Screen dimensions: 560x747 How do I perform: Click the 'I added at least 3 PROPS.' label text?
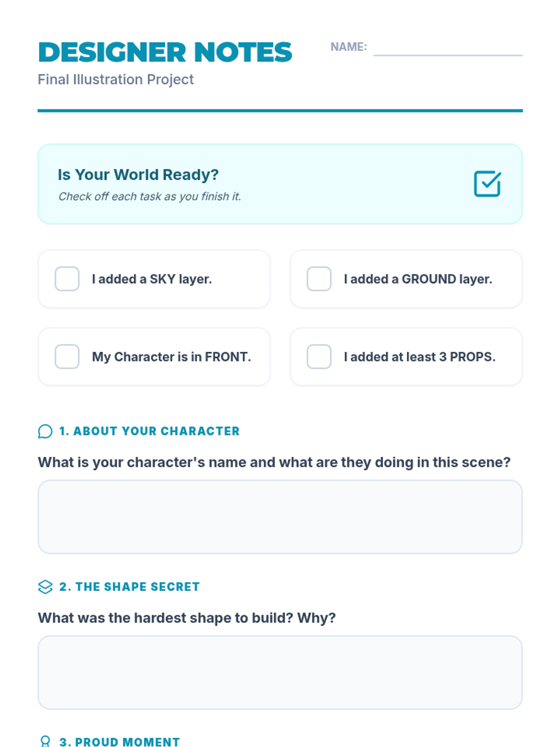(420, 357)
